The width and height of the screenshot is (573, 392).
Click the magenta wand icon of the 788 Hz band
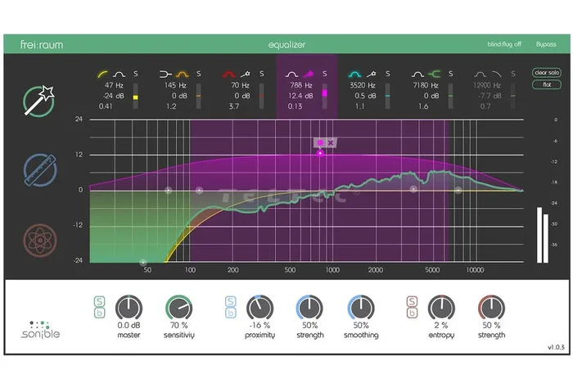[x=308, y=74]
